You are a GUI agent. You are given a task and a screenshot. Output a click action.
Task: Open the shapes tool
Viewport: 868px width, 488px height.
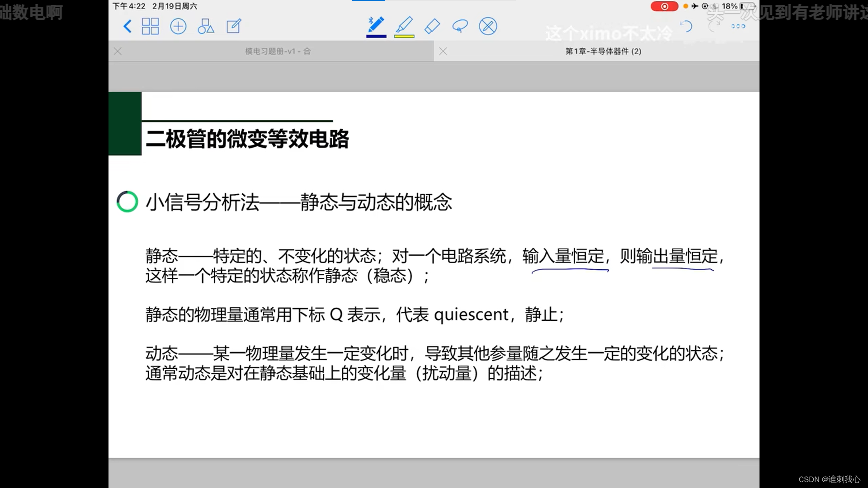point(206,26)
